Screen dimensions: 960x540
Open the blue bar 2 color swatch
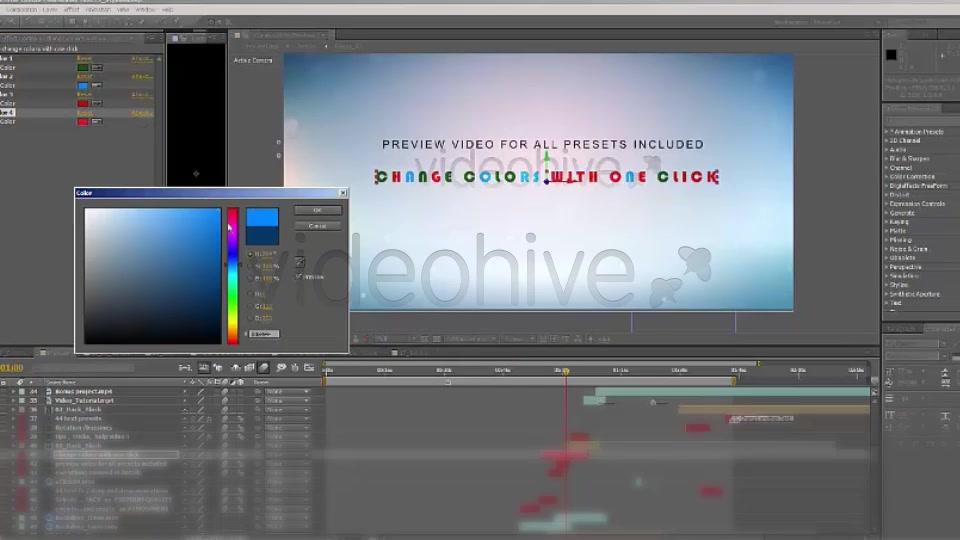(83, 86)
